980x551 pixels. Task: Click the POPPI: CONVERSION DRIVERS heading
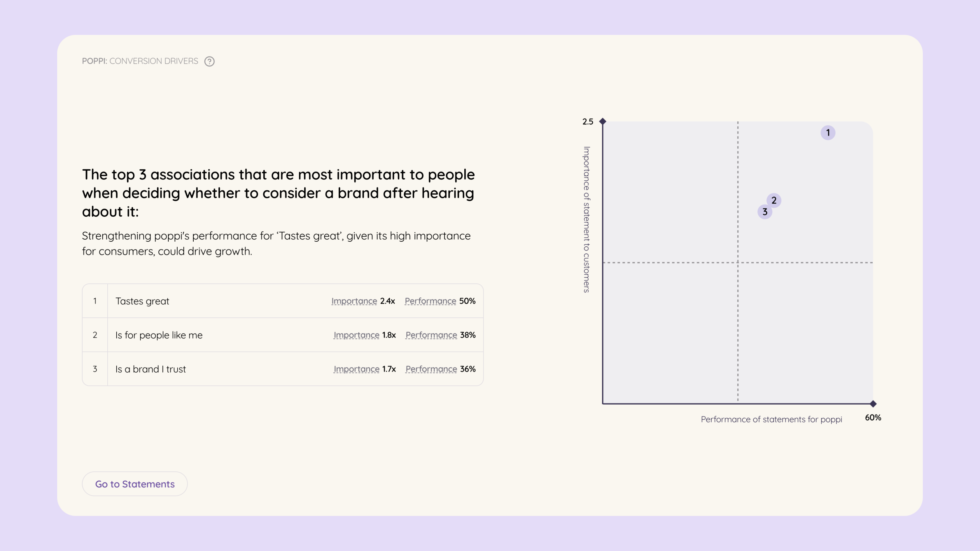(x=140, y=61)
